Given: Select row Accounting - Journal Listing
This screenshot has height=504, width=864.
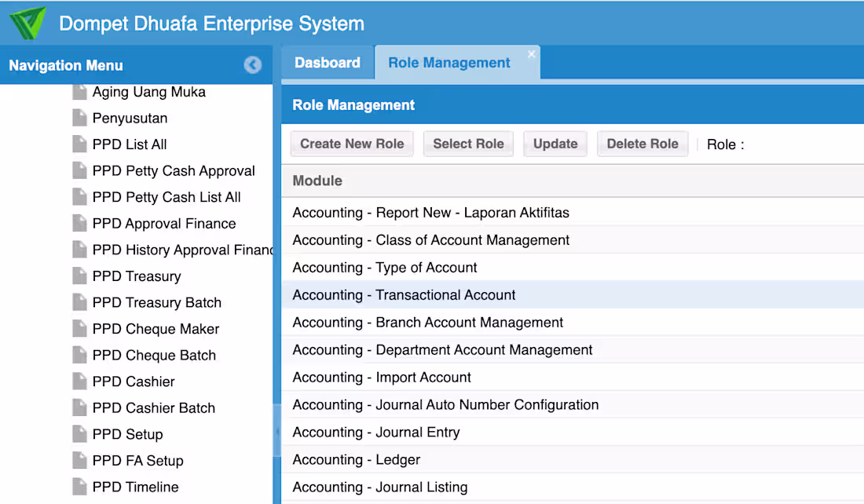Looking at the screenshot, I should [573, 487].
